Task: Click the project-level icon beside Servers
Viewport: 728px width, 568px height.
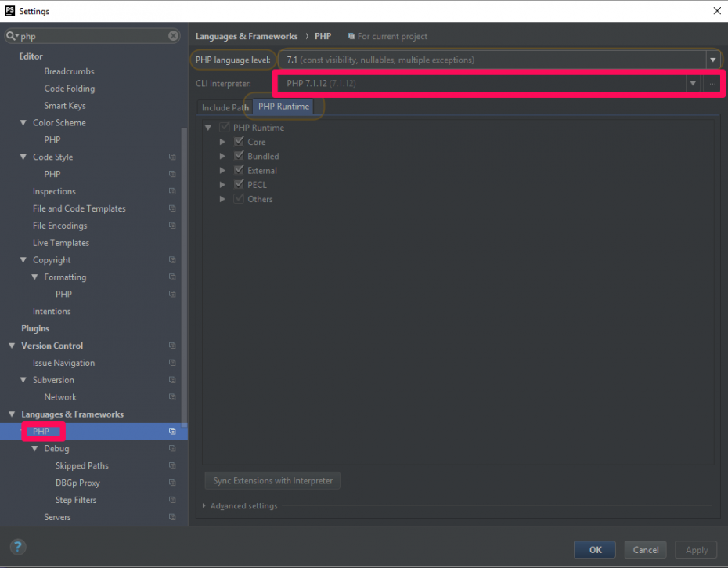Action: [x=172, y=517]
